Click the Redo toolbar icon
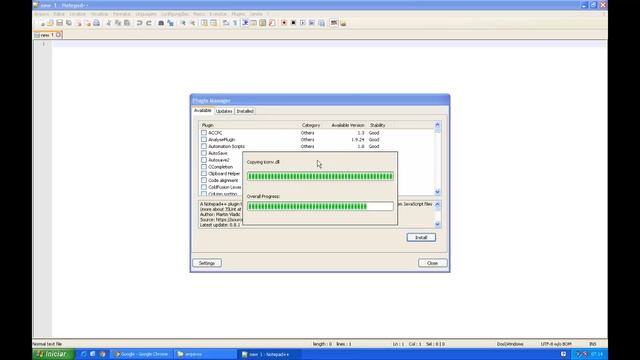The image size is (640, 360). pyautogui.click(x=149, y=23)
